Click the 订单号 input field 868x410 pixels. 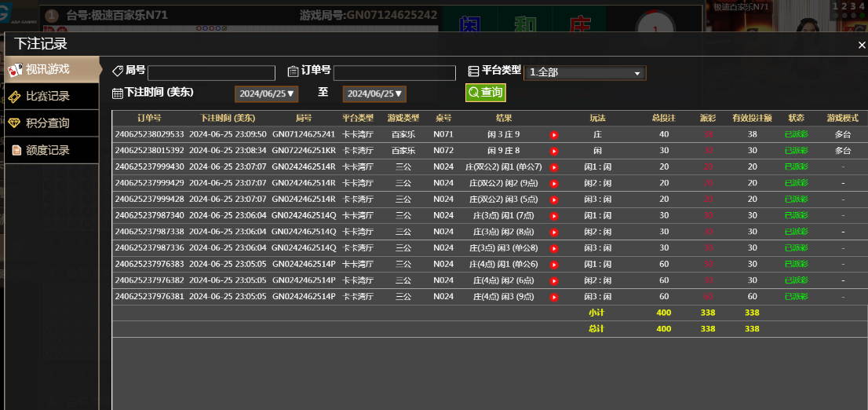[x=394, y=73]
